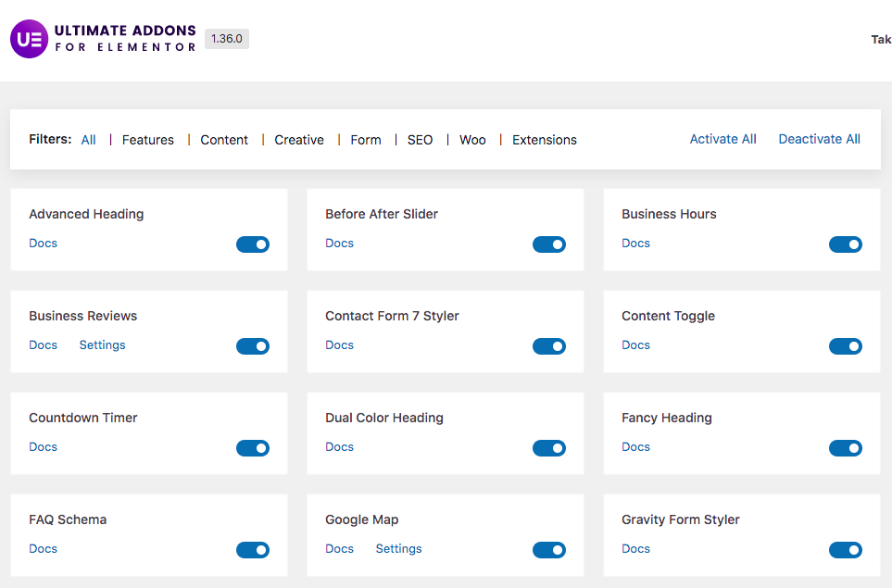Click the Ultimate Addons UE logo icon
This screenshot has height=588, width=892.
coord(28,40)
